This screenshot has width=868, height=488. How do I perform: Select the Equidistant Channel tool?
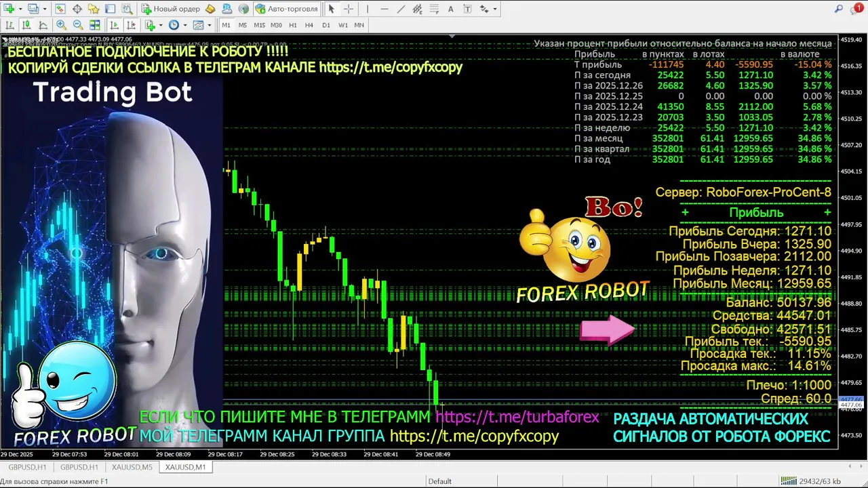point(418,9)
